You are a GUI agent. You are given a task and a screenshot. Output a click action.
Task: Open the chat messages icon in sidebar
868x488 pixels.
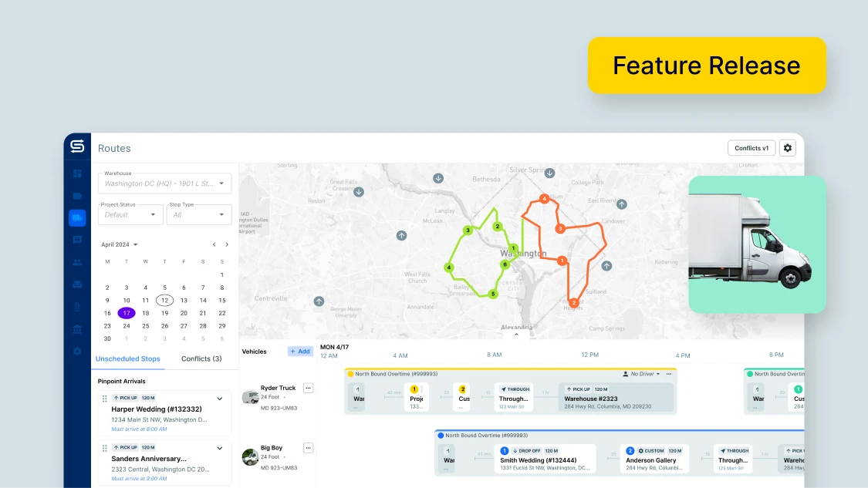coord(77,240)
